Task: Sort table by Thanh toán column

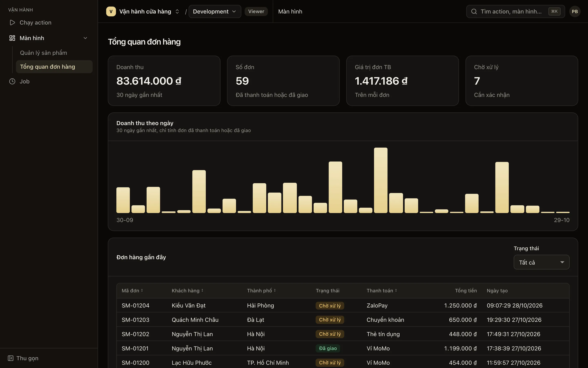Action: [382, 291]
